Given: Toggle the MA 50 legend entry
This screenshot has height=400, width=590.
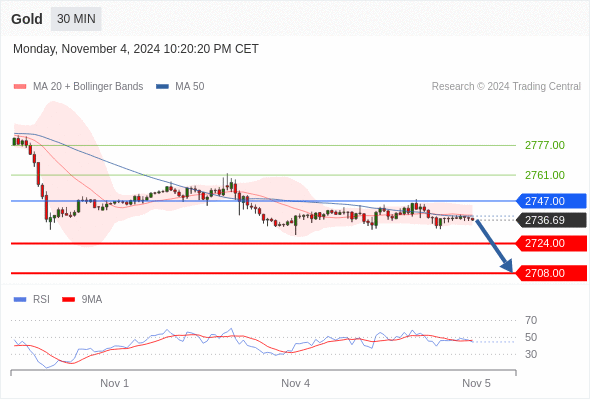Looking at the screenshot, I should [x=180, y=87].
